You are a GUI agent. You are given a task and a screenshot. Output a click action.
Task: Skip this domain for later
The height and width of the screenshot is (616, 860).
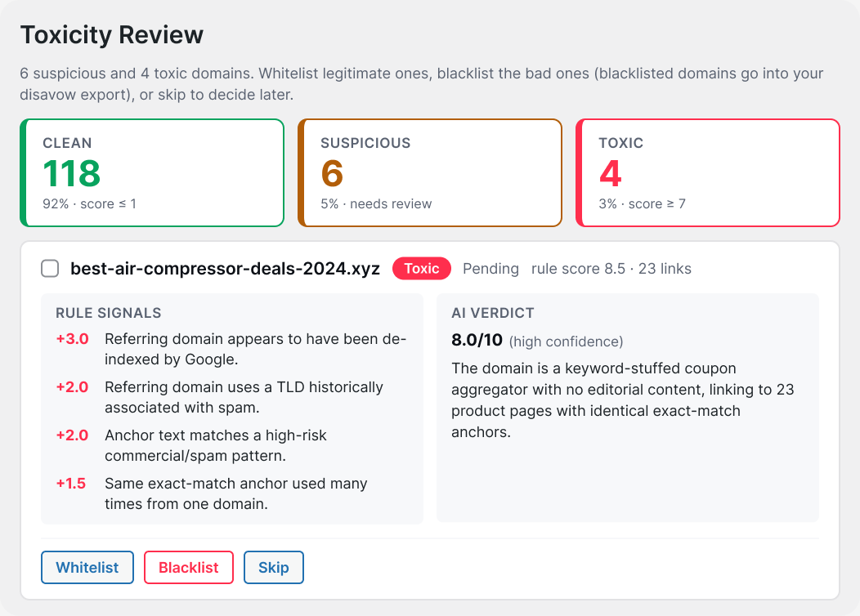pos(274,567)
